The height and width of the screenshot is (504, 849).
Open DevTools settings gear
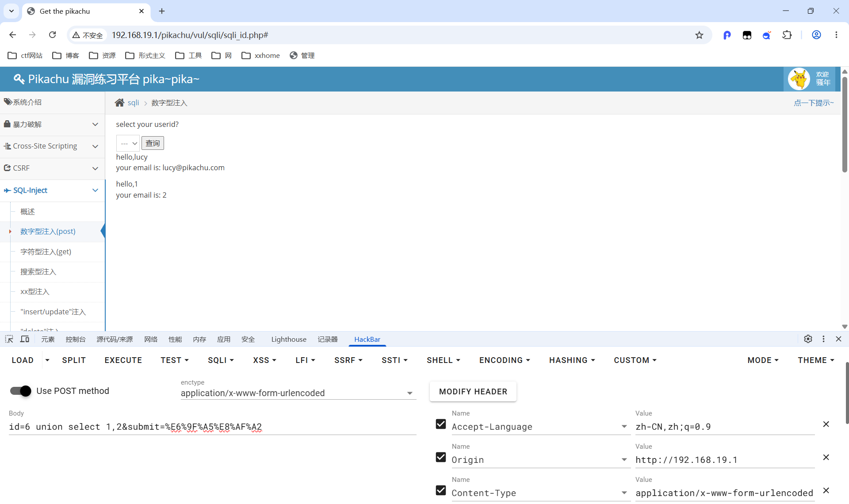click(x=808, y=339)
